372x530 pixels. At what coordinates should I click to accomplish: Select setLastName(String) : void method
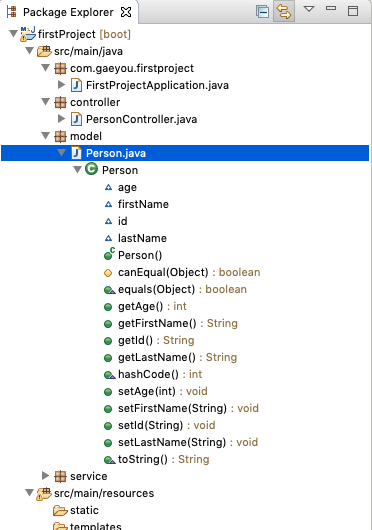click(x=188, y=442)
